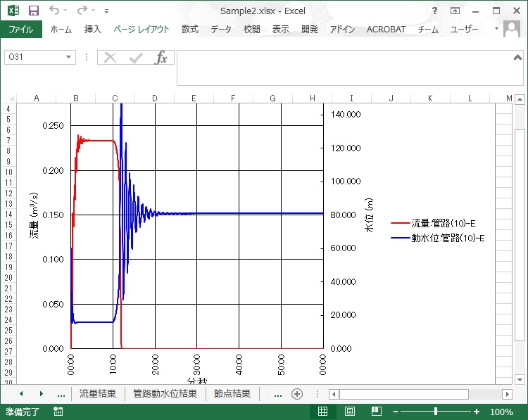Click the 動水位:管路(10)-E legend entry

coord(438,238)
